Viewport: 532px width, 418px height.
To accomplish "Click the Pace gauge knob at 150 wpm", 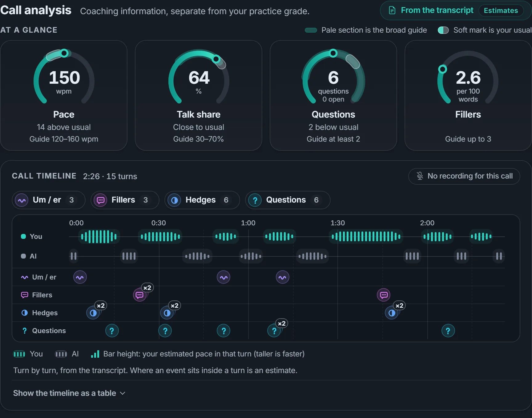I will [x=64, y=53].
